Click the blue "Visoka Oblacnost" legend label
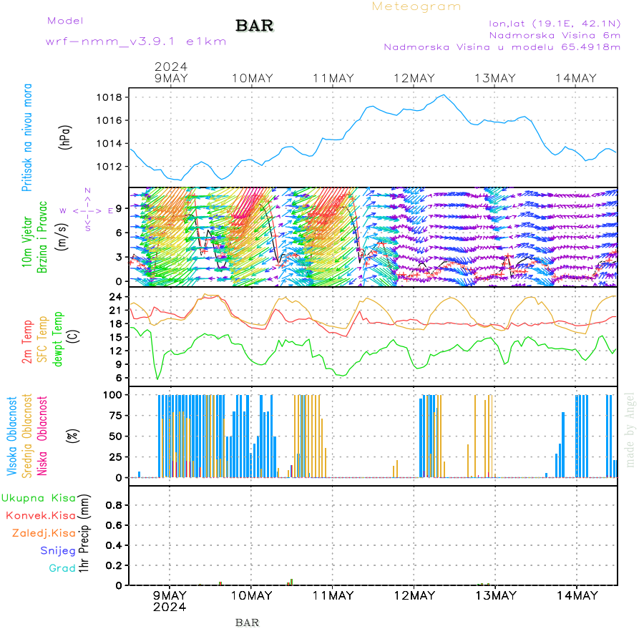The image size is (644, 644). click(11, 436)
